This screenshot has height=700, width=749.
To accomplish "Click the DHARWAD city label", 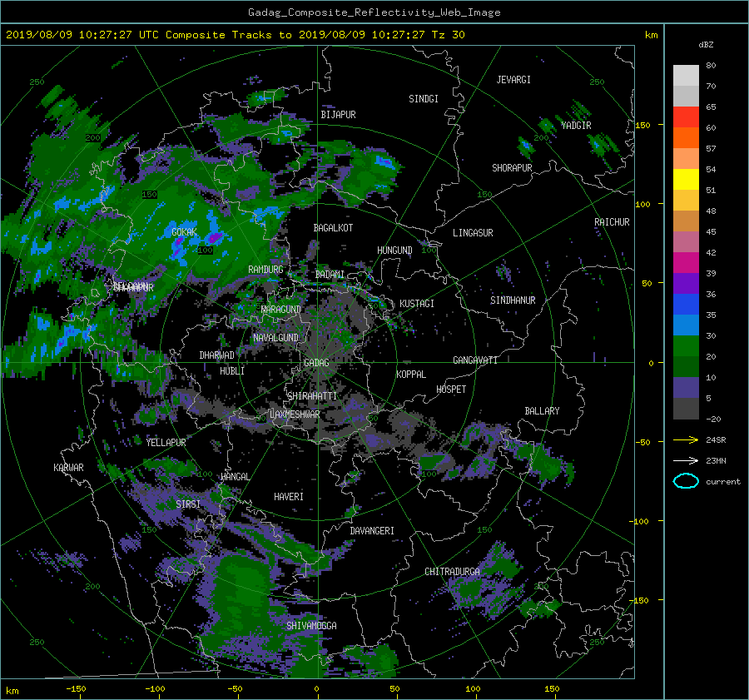I will click(216, 355).
